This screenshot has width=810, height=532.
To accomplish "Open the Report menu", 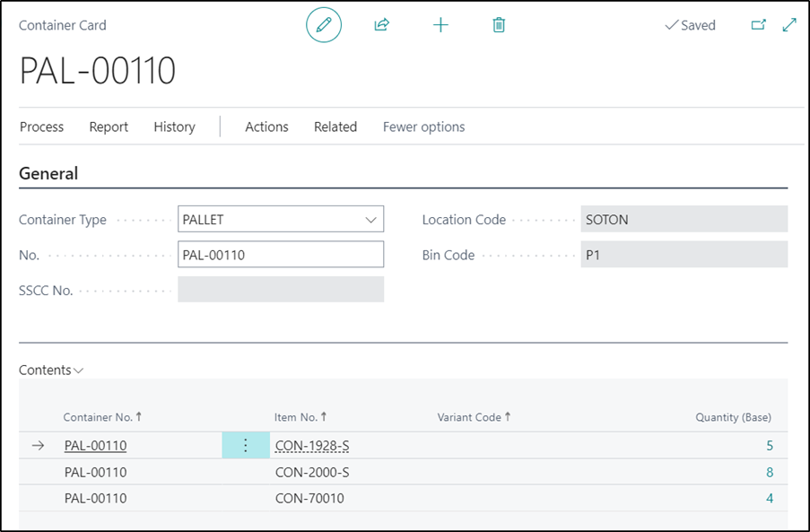I will coord(109,127).
